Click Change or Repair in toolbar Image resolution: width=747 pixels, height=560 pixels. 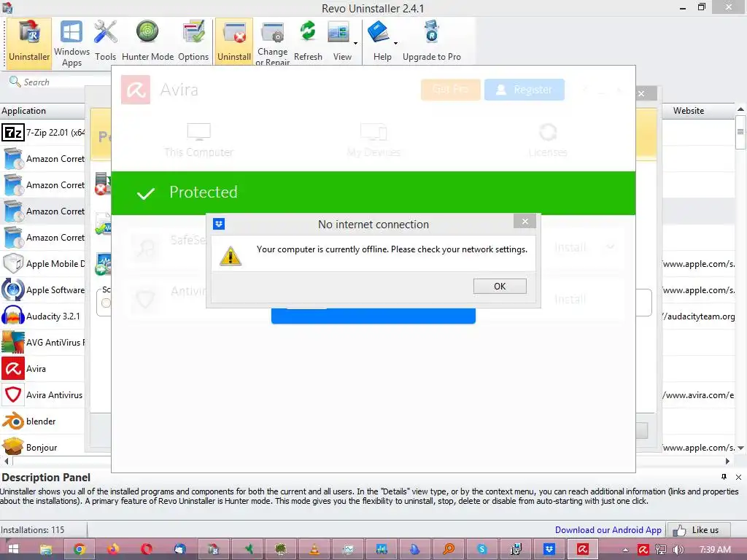273,43
